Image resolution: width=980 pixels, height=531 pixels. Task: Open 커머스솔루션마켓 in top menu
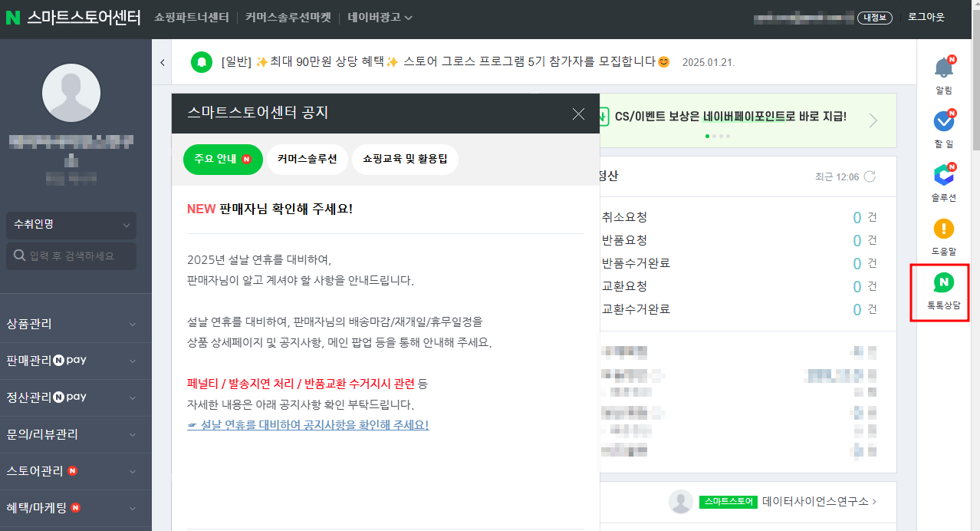click(288, 17)
